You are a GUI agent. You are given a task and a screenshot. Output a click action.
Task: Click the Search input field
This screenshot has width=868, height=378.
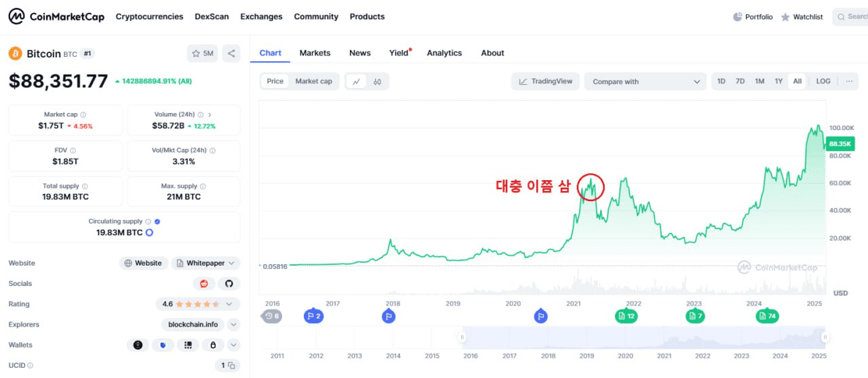pos(853,17)
